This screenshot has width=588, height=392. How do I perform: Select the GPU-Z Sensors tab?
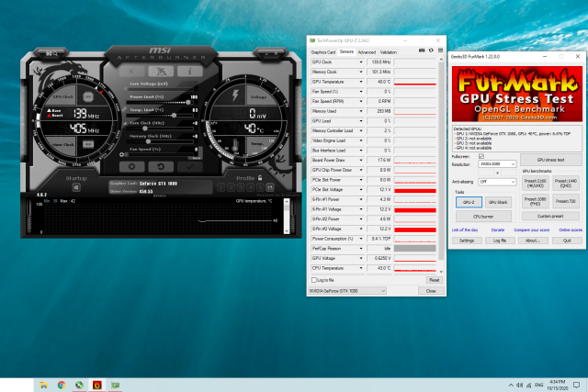[346, 51]
